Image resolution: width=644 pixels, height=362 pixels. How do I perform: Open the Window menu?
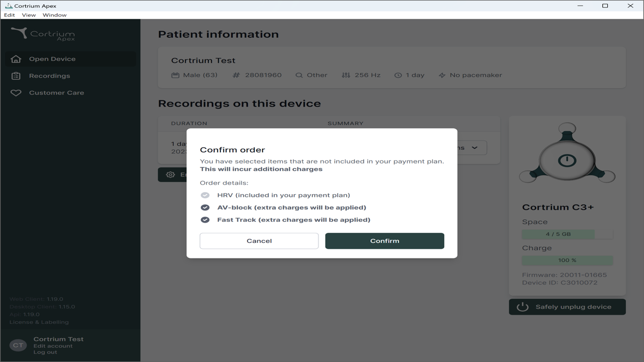coord(54,15)
